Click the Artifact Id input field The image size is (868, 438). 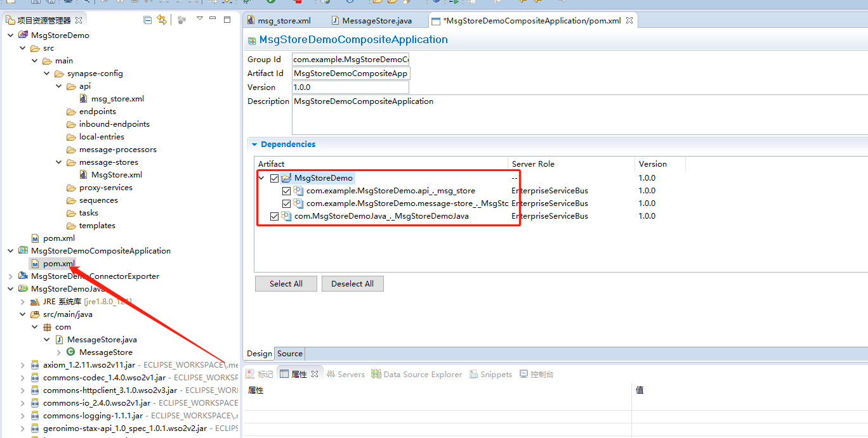tap(351, 73)
